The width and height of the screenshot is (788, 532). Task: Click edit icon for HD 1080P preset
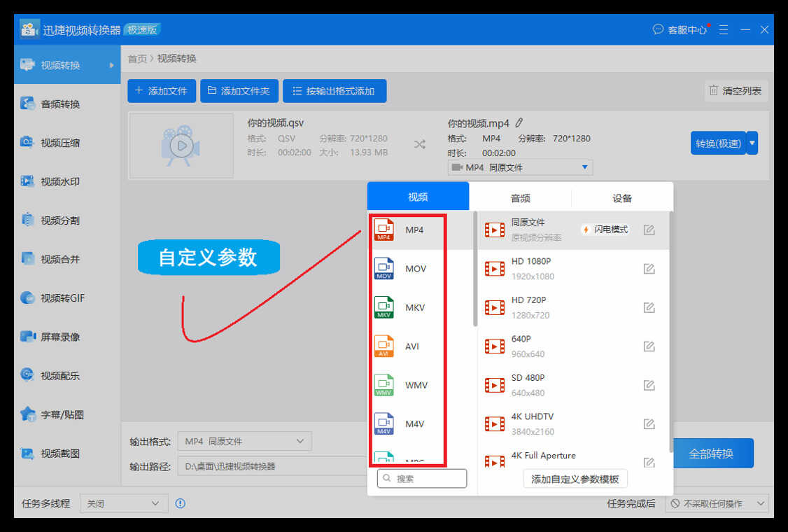[649, 269]
